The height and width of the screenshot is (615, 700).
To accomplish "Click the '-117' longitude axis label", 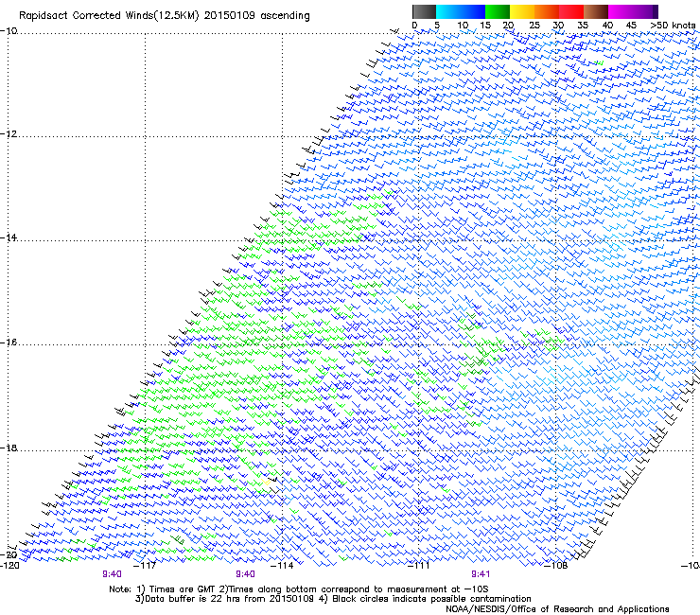I will 146,566.
